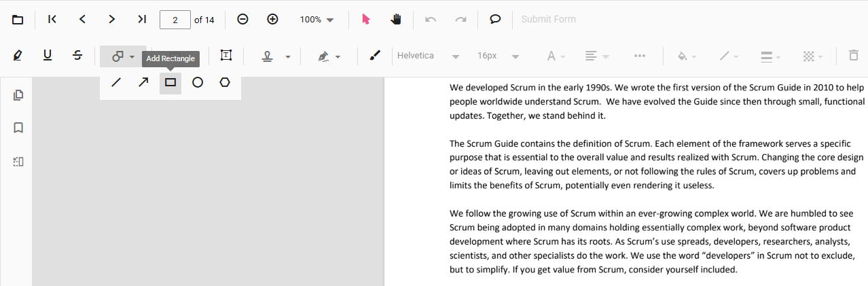Select the Highlight text tool
The height and width of the screenshot is (286, 868).
click(x=18, y=56)
